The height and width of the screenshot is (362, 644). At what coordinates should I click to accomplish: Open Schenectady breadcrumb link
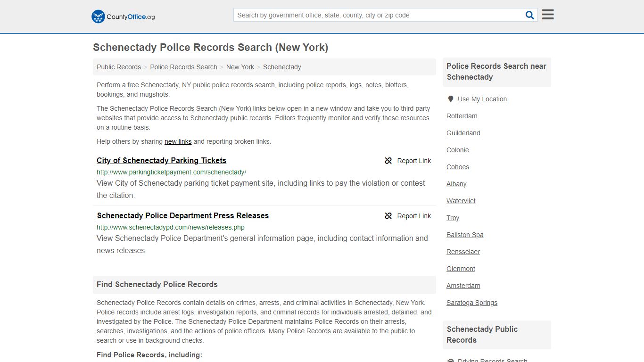coord(282,67)
